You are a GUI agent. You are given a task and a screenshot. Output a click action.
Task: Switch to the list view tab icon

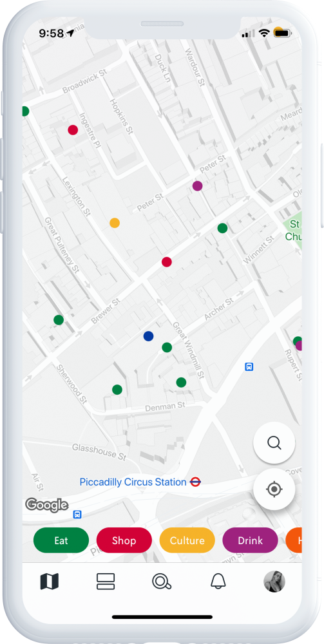[x=106, y=582]
